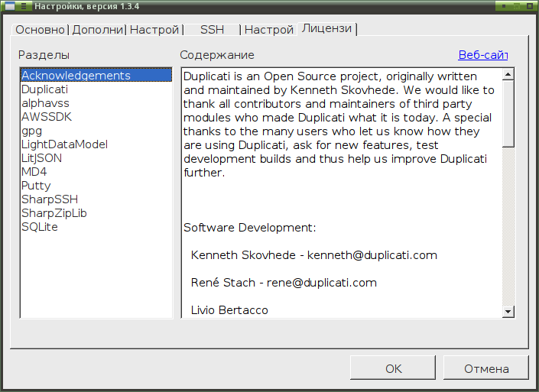Click the Содержание label
This screenshot has height=392, width=539.
click(x=217, y=55)
